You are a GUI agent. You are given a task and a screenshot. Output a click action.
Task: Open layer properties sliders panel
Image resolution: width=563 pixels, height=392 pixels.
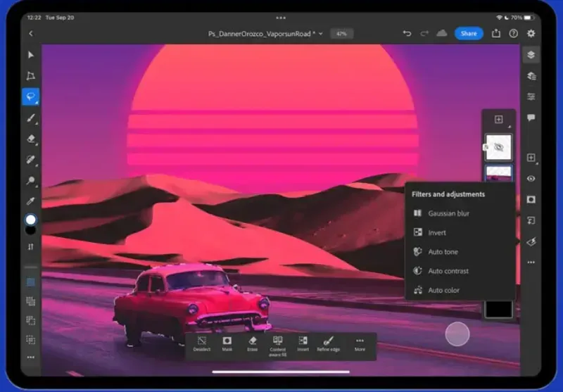pyautogui.click(x=531, y=96)
